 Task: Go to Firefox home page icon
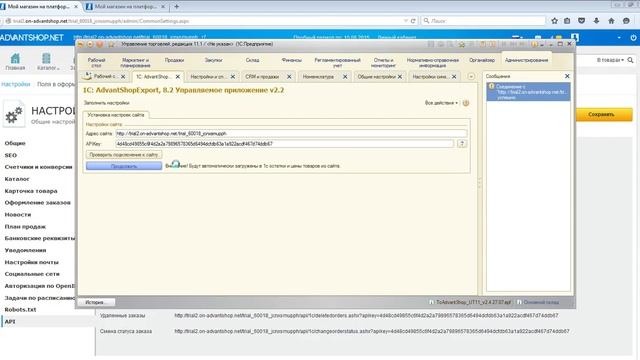(x=611, y=20)
